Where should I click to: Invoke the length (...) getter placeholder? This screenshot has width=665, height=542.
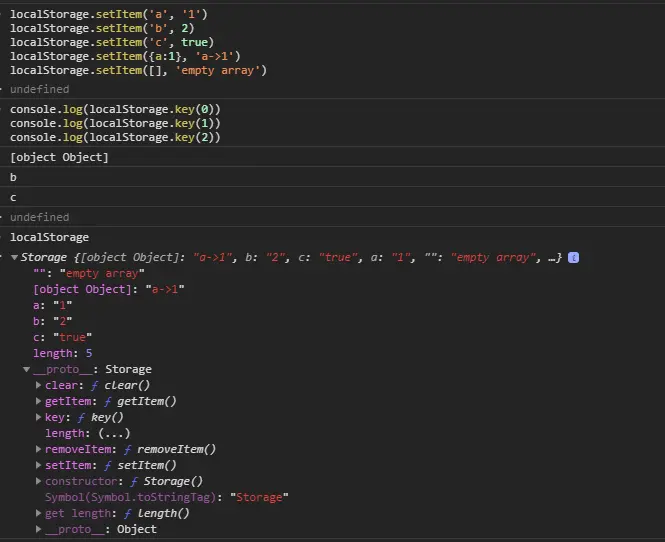114,433
